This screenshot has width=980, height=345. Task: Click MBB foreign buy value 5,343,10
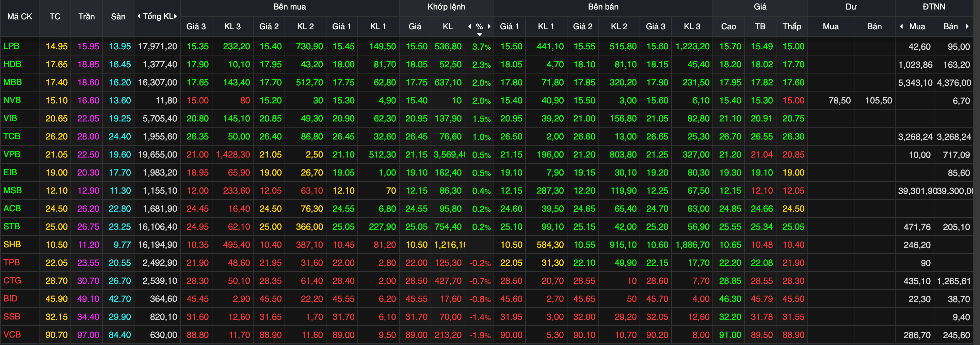[x=915, y=83]
